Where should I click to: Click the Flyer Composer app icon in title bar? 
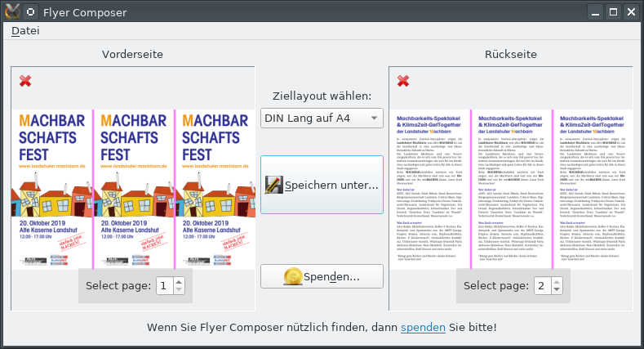click(x=12, y=11)
